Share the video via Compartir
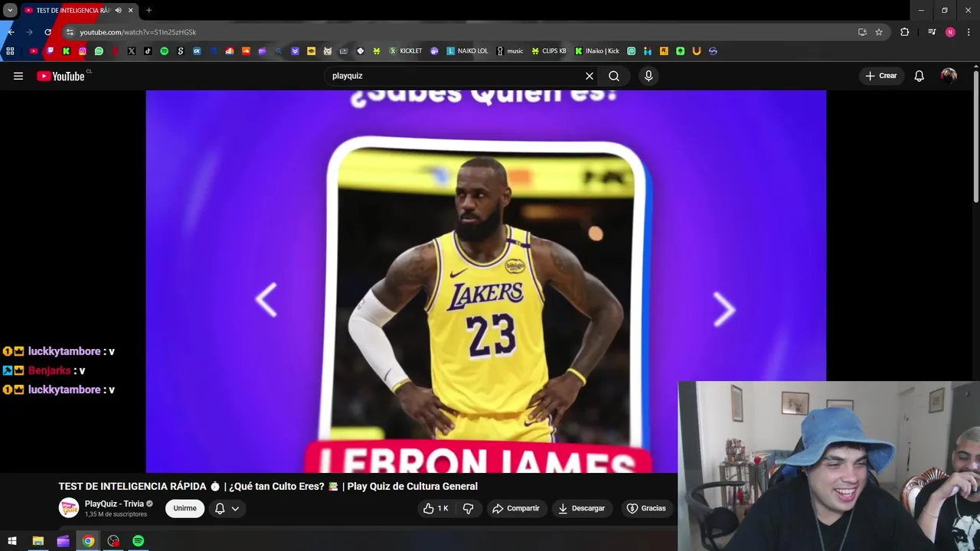This screenshot has width=980, height=551. (x=517, y=508)
